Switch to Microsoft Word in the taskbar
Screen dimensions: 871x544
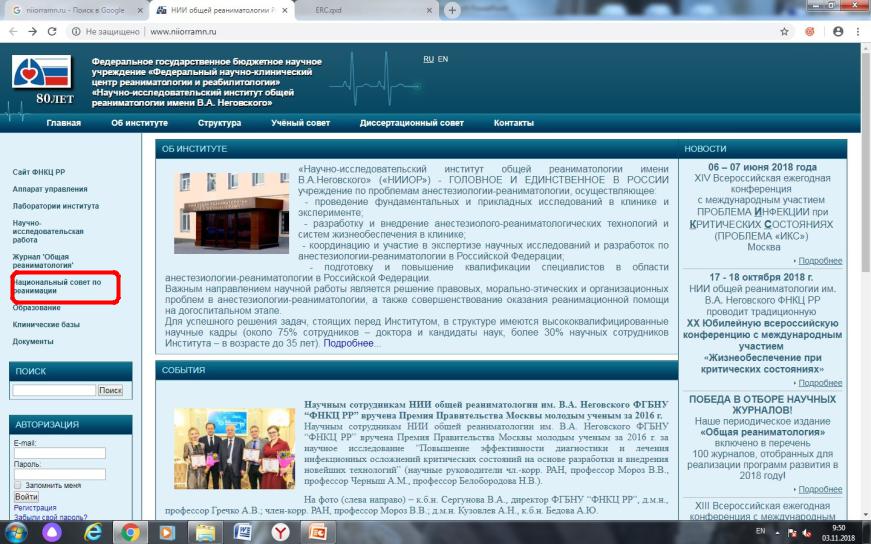(x=243, y=533)
